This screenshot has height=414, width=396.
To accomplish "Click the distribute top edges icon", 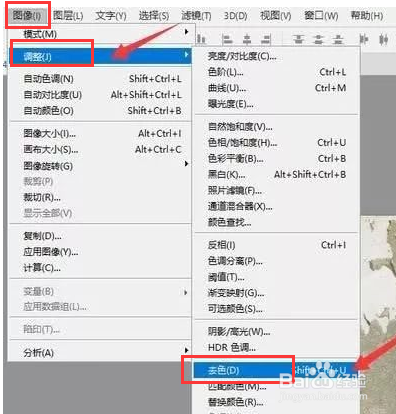I will (299, 39).
